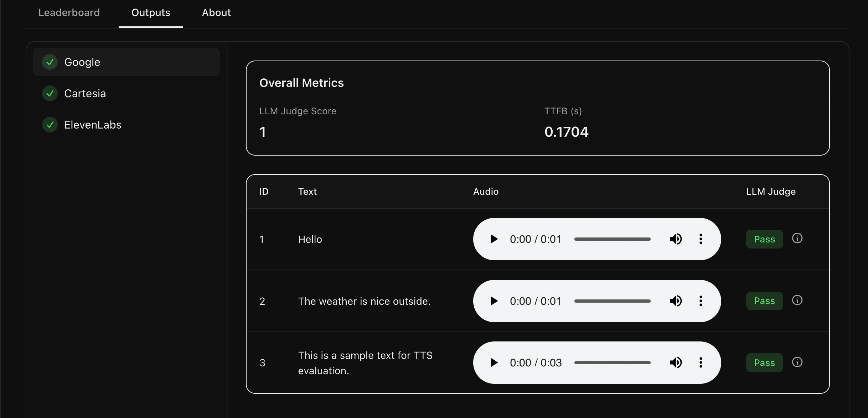Viewport: 868px width, 418px height.
Task: Play the audio for the TTS evaluation sample
Action: (494, 362)
